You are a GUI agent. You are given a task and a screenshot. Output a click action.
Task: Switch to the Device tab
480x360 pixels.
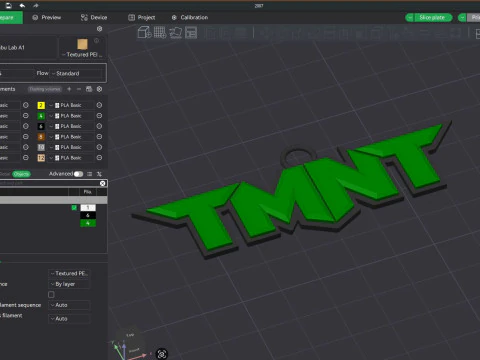(94, 17)
